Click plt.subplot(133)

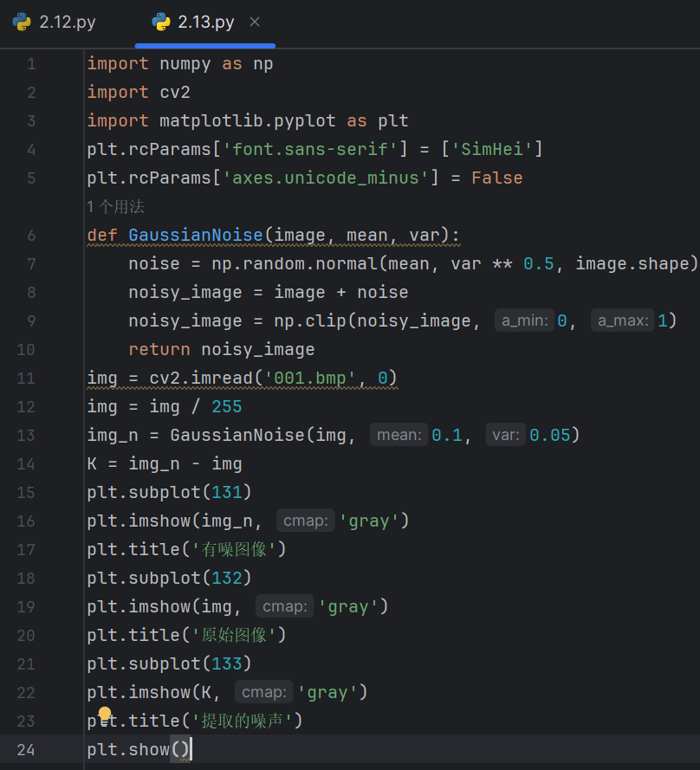(x=170, y=664)
